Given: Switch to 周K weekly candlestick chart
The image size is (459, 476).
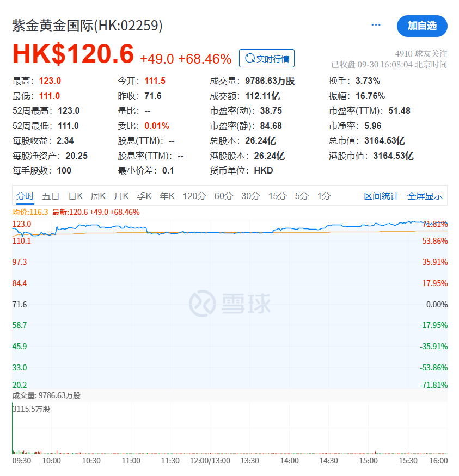Looking at the screenshot, I should coord(98,196).
